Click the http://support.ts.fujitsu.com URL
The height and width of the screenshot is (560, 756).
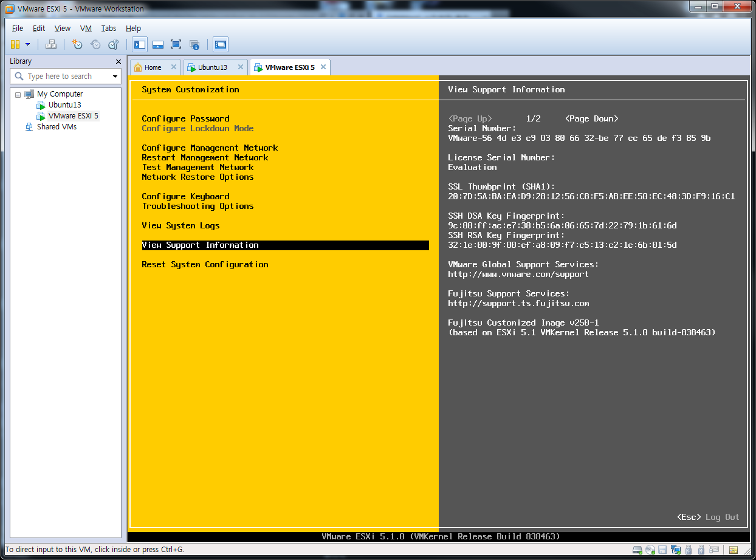[x=518, y=303]
